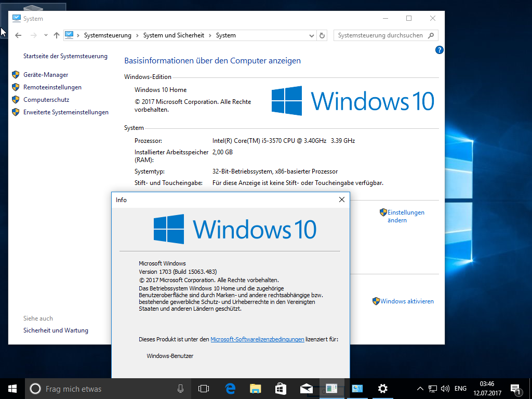Open Microsoft-Softwarelizenzbedingungen link
The image size is (532, 399).
257,339
